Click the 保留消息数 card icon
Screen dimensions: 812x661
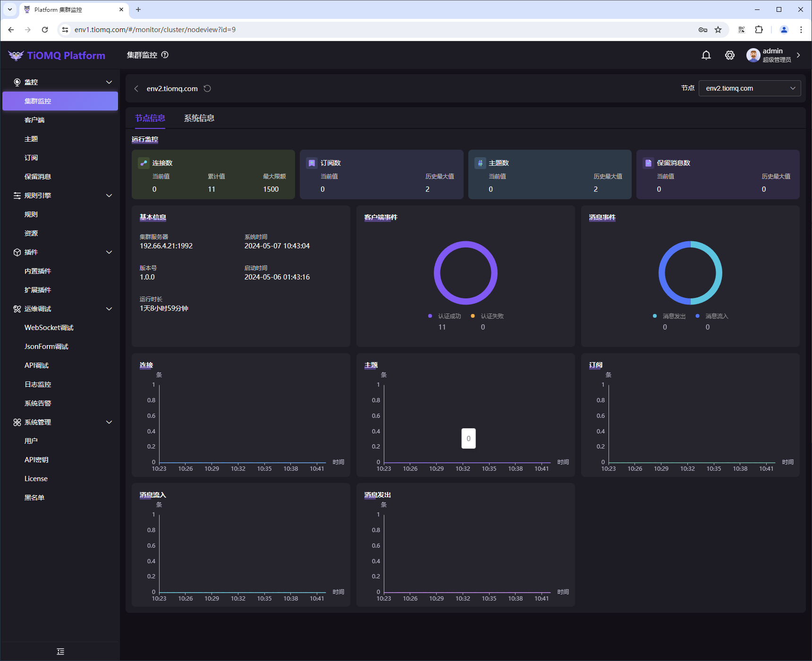[648, 163]
